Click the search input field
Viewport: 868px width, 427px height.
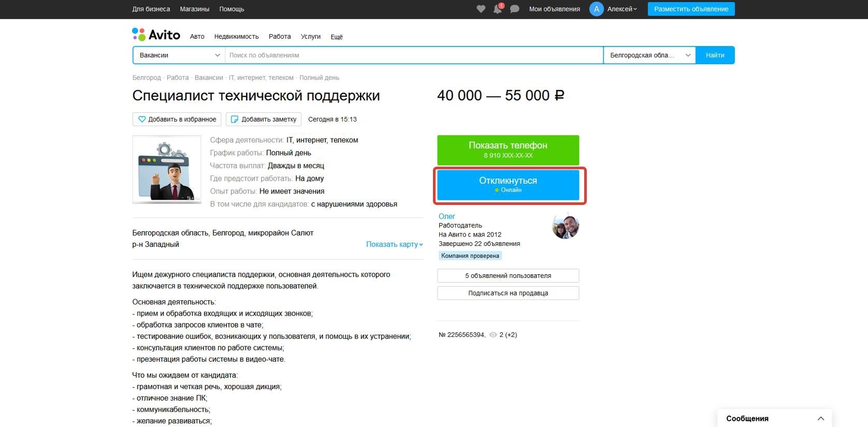[x=413, y=55]
